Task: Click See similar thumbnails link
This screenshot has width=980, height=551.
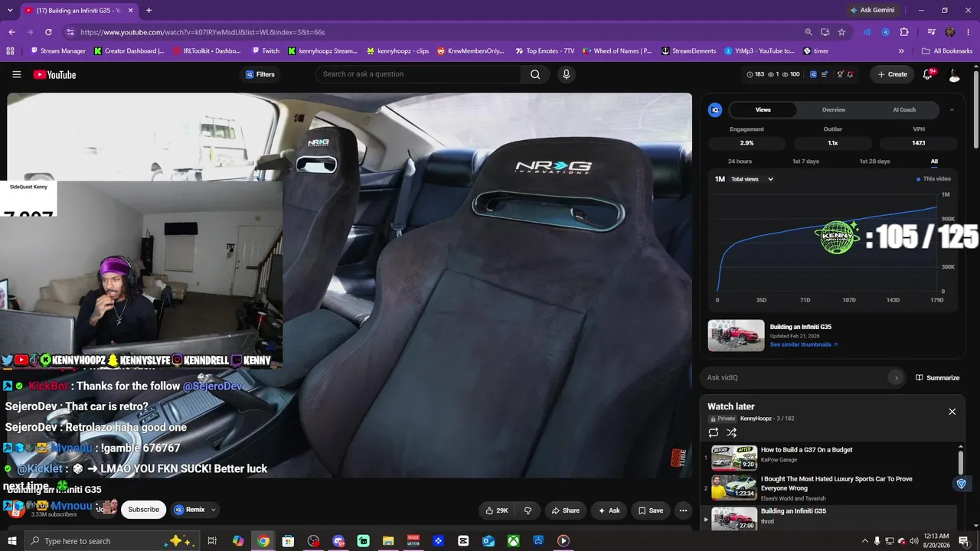Action: (x=804, y=344)
